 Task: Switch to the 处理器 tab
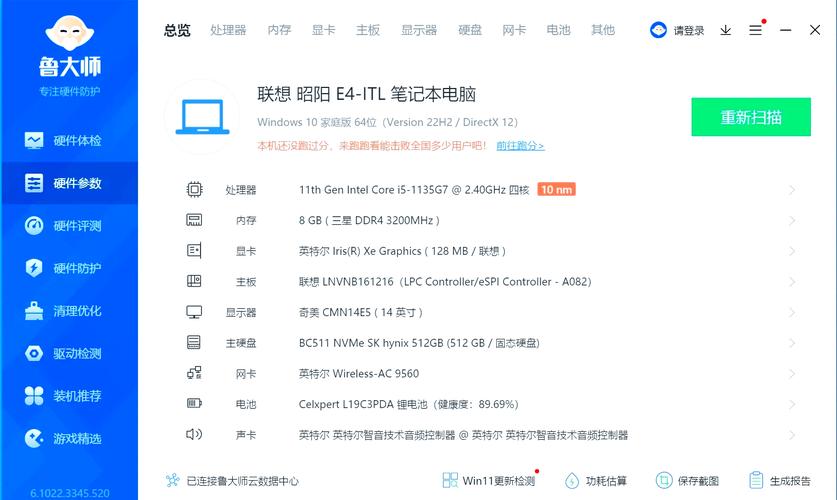228,30
